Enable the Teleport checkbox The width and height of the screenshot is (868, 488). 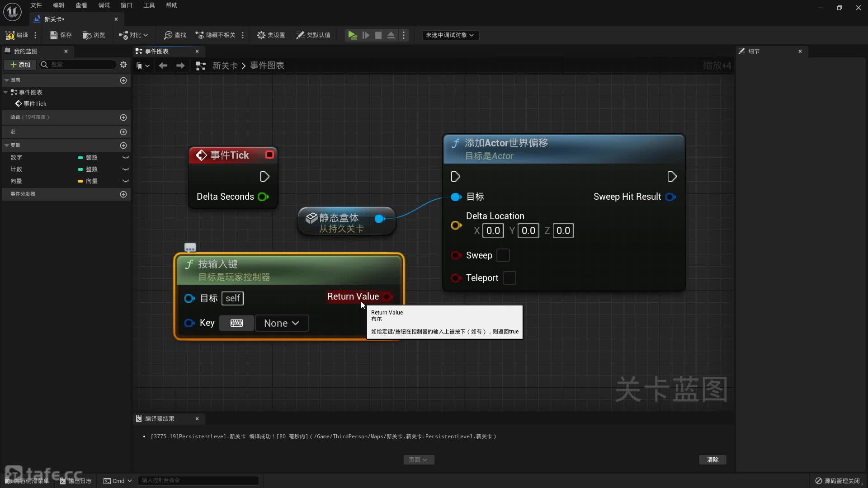[509, 278]
